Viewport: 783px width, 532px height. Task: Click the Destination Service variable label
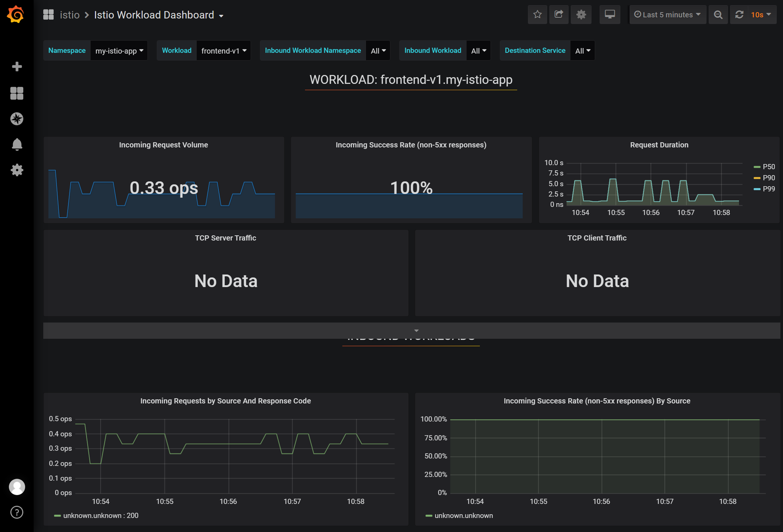(x=535, y=51)
